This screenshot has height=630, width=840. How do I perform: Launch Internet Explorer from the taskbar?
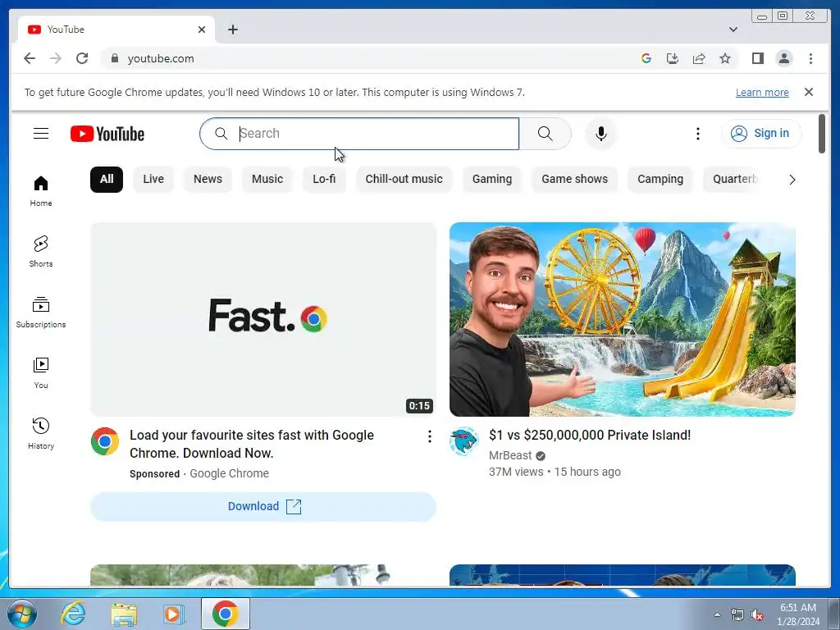coord(72,614)
